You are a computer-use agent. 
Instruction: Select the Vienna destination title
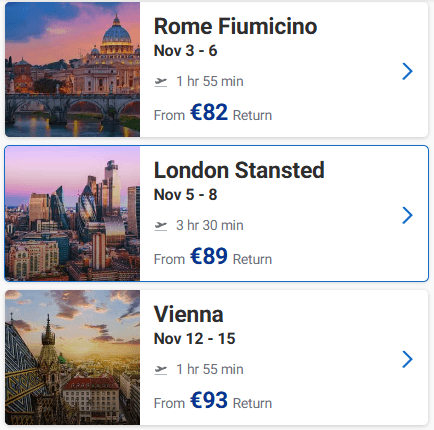coord(188,314)
